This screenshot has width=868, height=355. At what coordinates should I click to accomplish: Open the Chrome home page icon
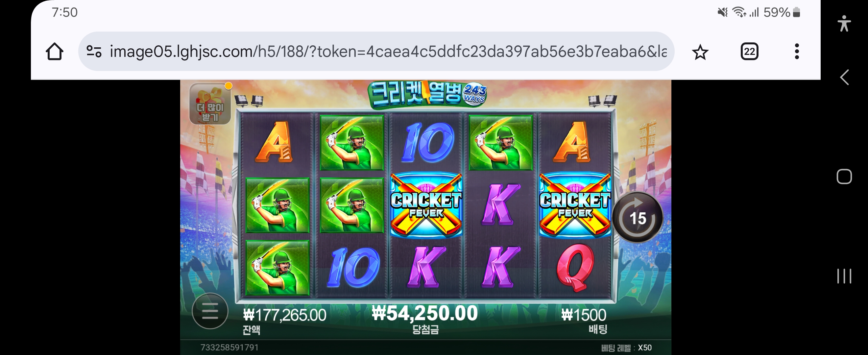54,52
